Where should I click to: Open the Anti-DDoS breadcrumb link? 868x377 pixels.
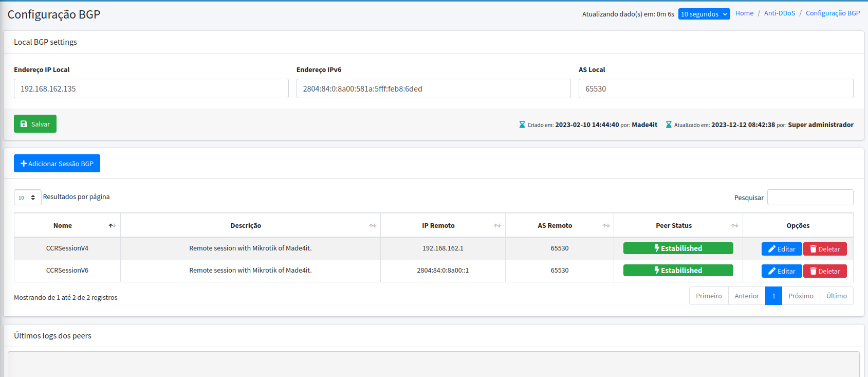tap(780, 13)
